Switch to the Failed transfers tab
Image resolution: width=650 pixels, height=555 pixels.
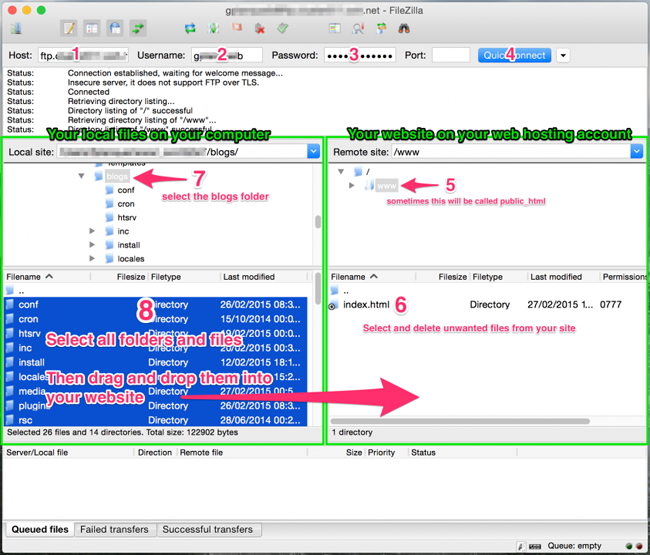click(114, 529)
